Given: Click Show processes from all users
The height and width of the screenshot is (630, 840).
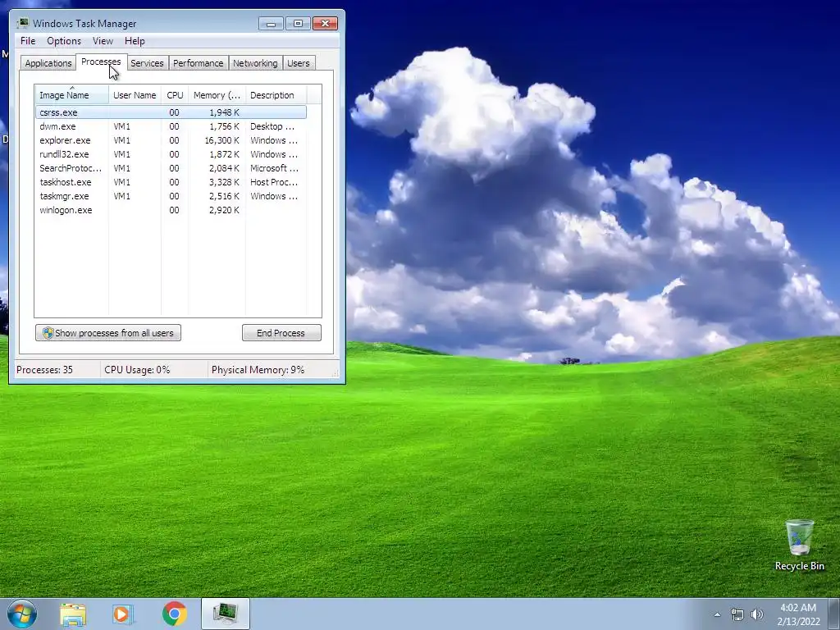Looking at the screenshot, I should pyautogui.click(x=108, y=333).
